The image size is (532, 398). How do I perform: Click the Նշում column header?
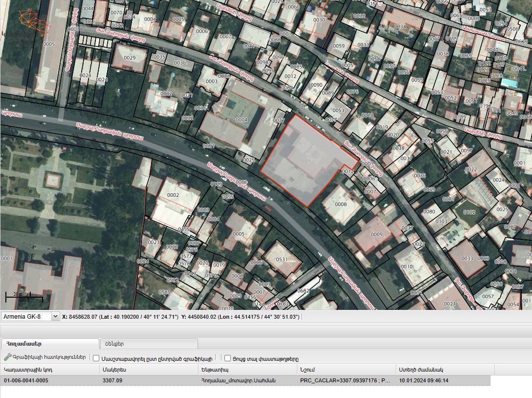pos(346,370)
